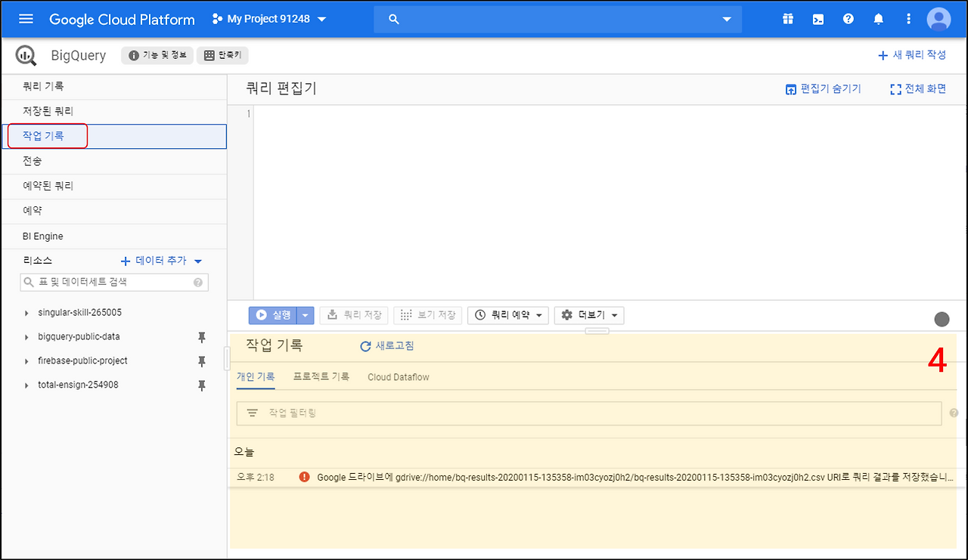Image resolution: width=968 pixels, height=560 pixels.
Task: Expand the bigquery-public-data project
Action: point(26,337)
